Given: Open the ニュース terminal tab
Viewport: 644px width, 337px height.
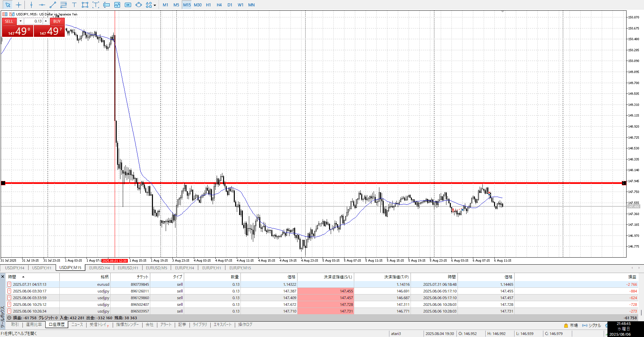Looking at the screenshot, I should click(x=77, y=325).
